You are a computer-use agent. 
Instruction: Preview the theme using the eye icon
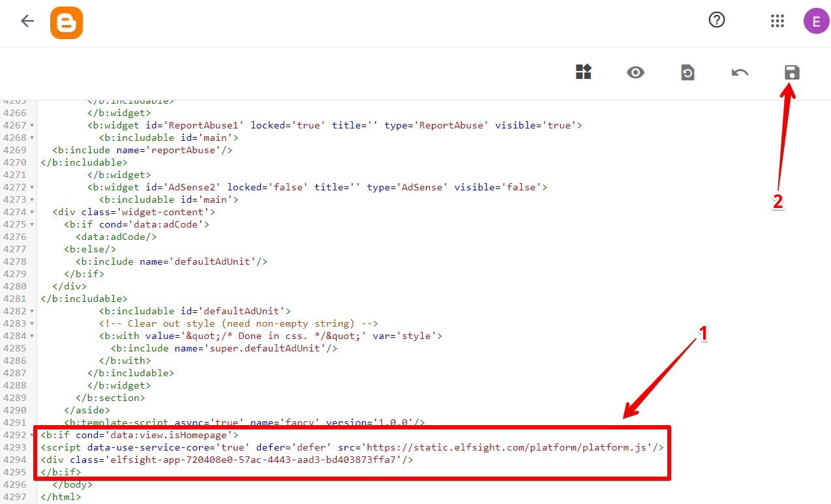(x=635, y=72)
